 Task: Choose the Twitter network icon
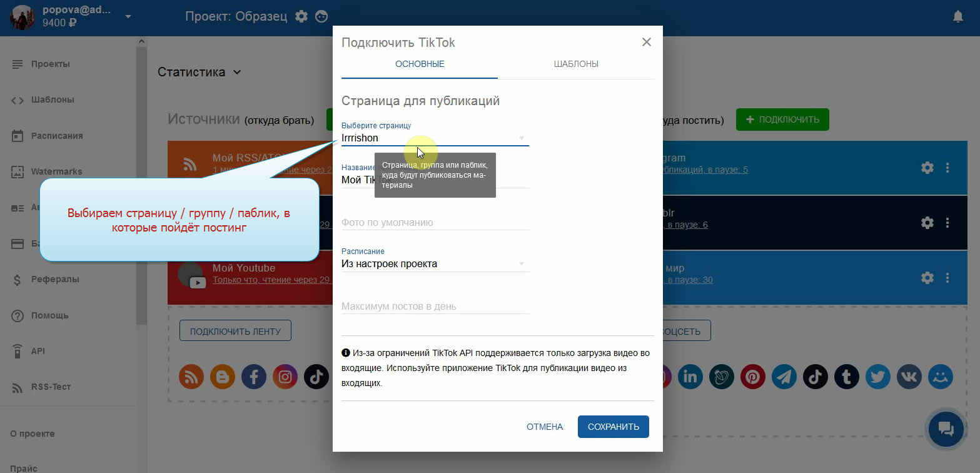click(878, 377)
